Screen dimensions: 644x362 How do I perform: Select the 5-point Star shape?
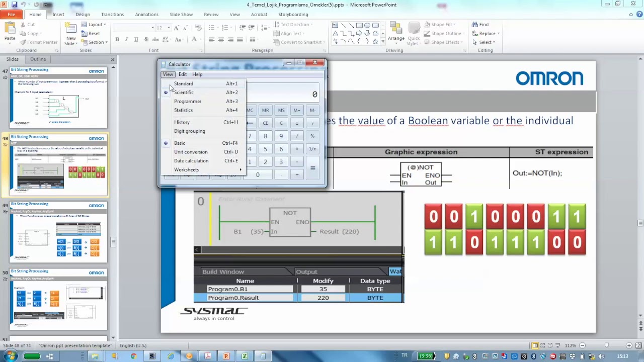pyautogui.click(x=375, y=41)
